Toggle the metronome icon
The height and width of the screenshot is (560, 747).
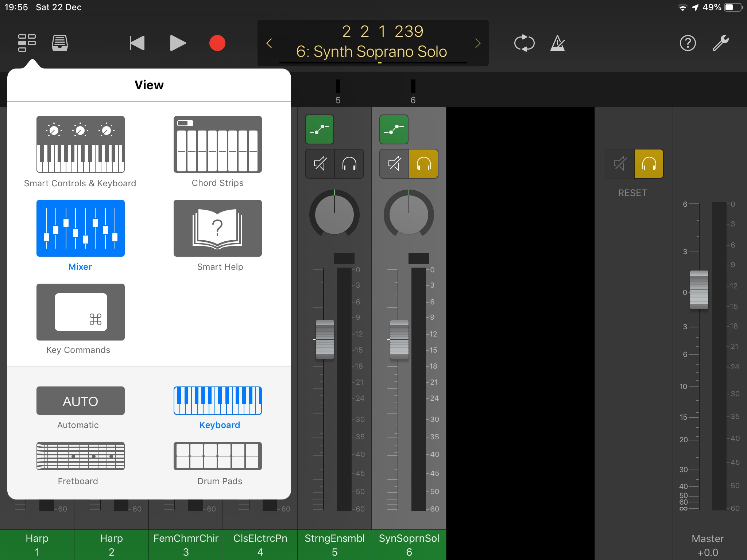(558, 43)
